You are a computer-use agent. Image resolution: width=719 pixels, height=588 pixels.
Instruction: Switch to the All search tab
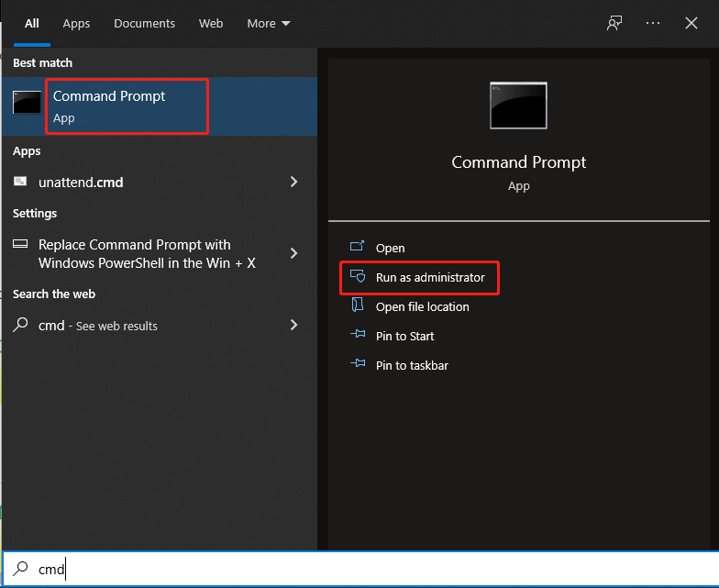(x=31, y=24)
